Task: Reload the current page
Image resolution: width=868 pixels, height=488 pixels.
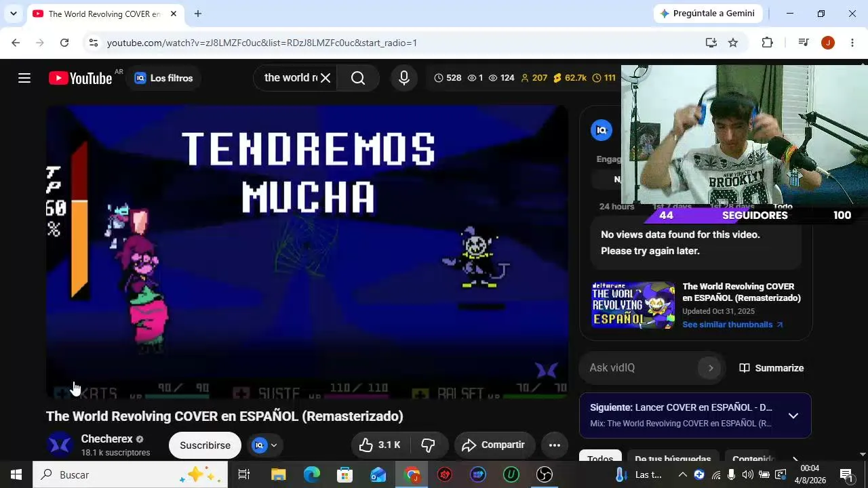Action: 64,43
